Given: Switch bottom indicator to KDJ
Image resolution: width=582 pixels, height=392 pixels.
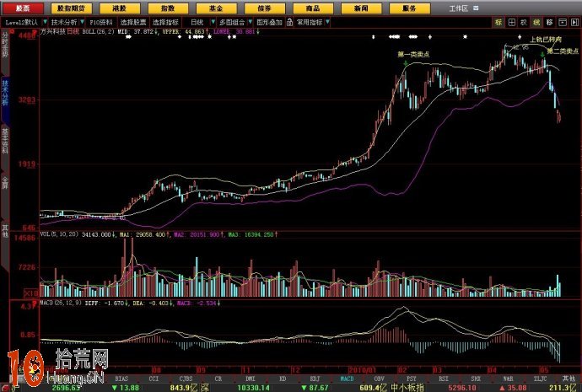Looking at the screenshot, I should click(315, 379).
